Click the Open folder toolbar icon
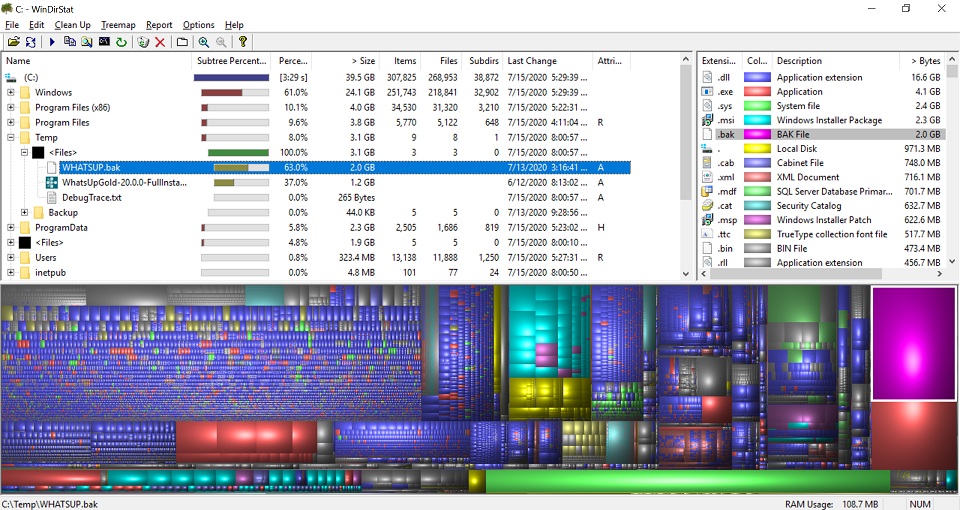This screenshot has height=510, width=960. pyautogui.click(x=13, y=42)
